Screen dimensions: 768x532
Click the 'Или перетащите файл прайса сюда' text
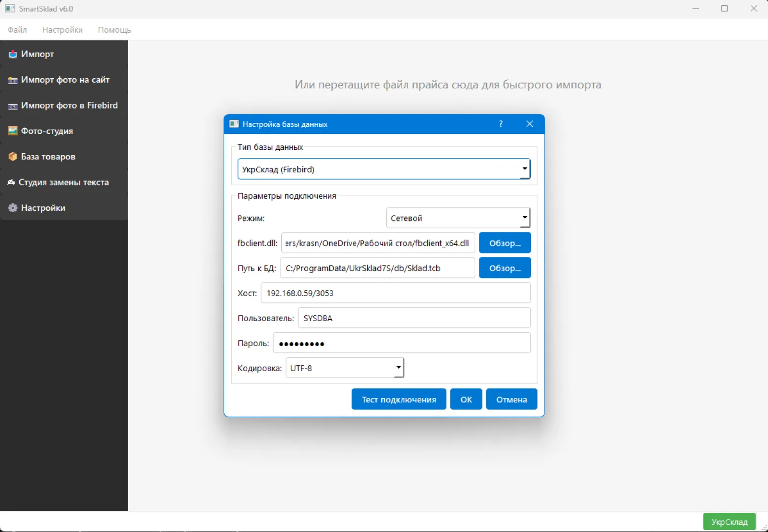click(448, 85)
